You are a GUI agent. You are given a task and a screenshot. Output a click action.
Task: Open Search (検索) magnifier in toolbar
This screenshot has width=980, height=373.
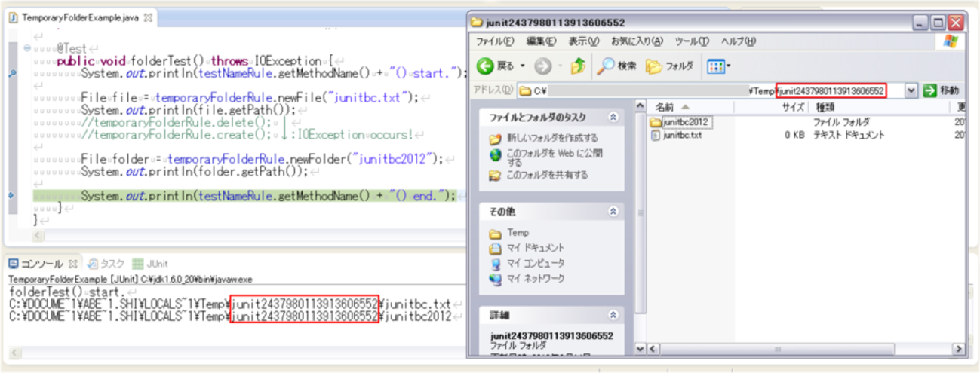pyautogui.click(x=606, y=66)
